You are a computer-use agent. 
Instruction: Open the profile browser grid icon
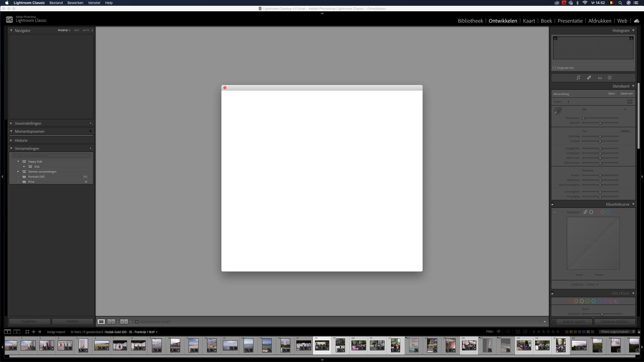(x=630, y=102)
